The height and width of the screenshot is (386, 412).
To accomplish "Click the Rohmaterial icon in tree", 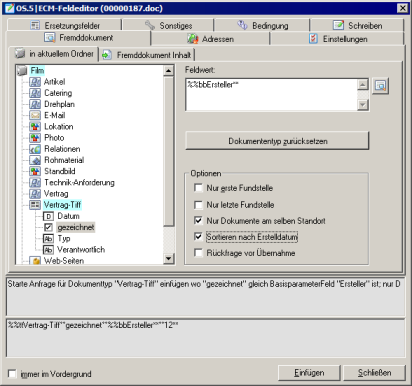I will (35, 160).
